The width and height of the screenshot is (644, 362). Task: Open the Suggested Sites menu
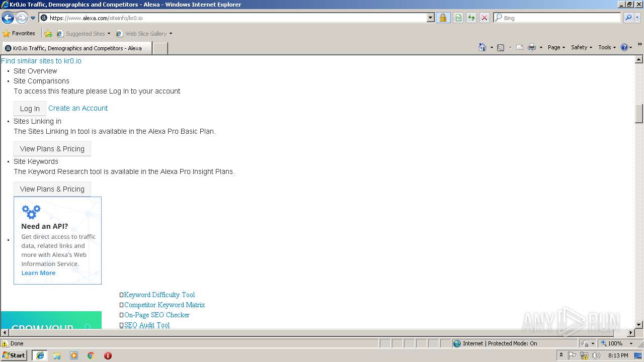coord(83,34)
